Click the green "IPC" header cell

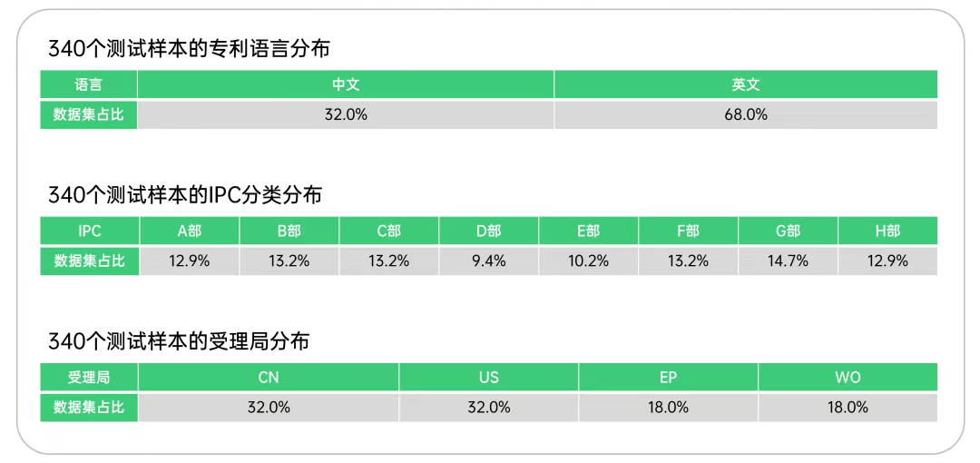(89, 231)
